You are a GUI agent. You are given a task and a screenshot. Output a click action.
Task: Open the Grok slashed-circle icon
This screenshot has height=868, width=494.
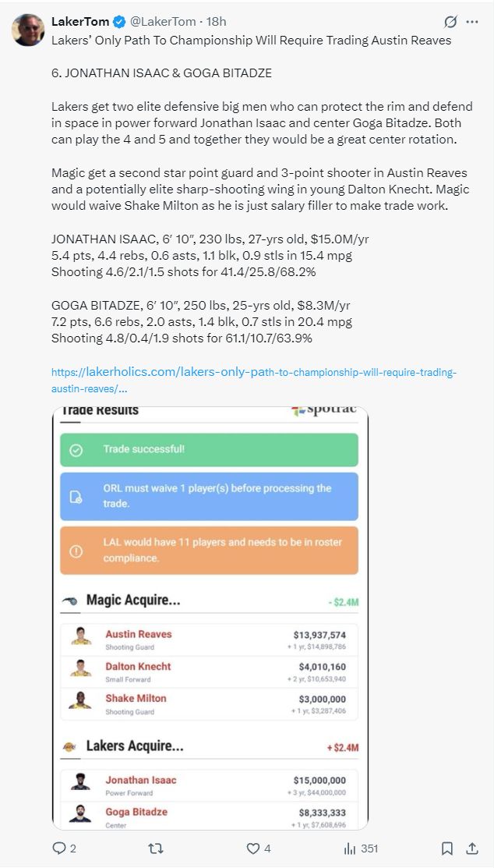(450, 22)
